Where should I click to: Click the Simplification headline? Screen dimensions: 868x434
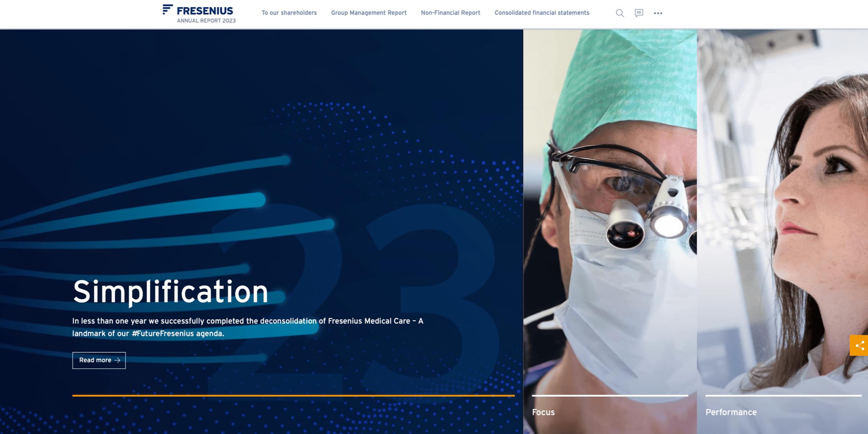click(x=170, y=292)
